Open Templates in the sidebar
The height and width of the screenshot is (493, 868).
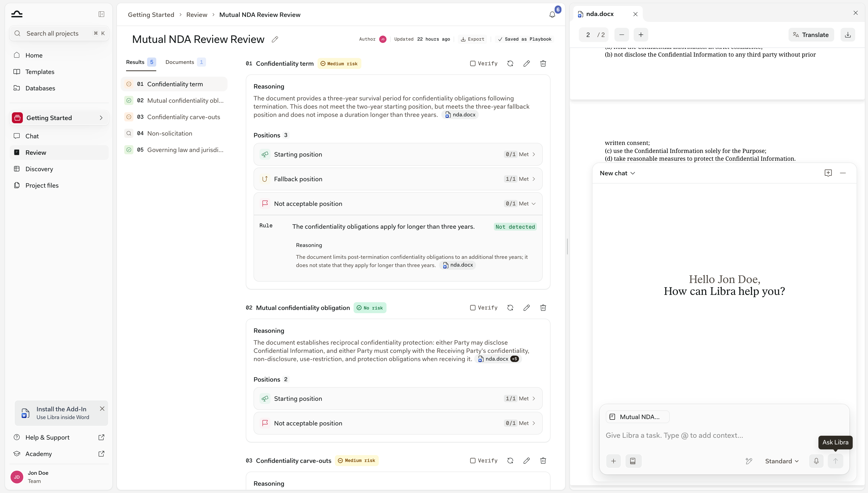(x=59, y=72)
